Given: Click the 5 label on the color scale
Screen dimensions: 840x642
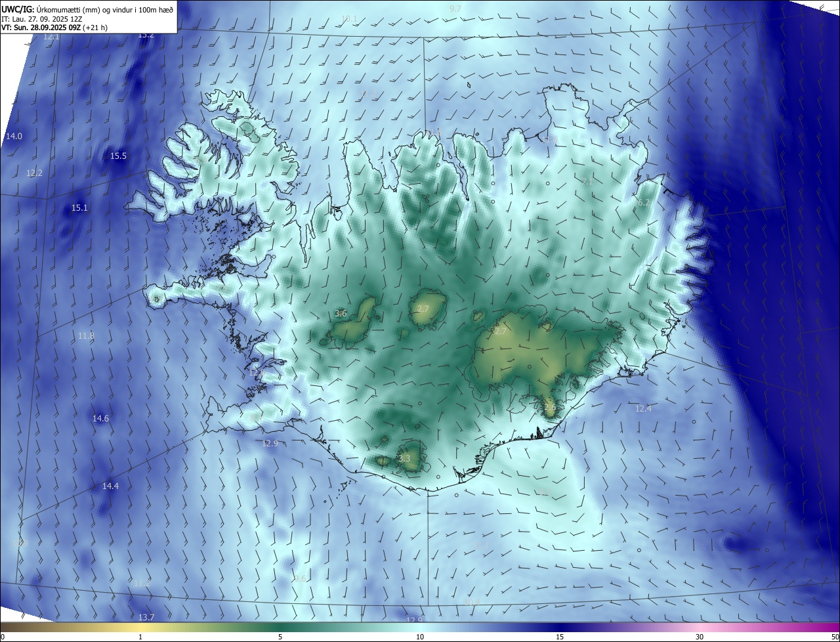Looking at the screenshot, I should click(280, 637).
